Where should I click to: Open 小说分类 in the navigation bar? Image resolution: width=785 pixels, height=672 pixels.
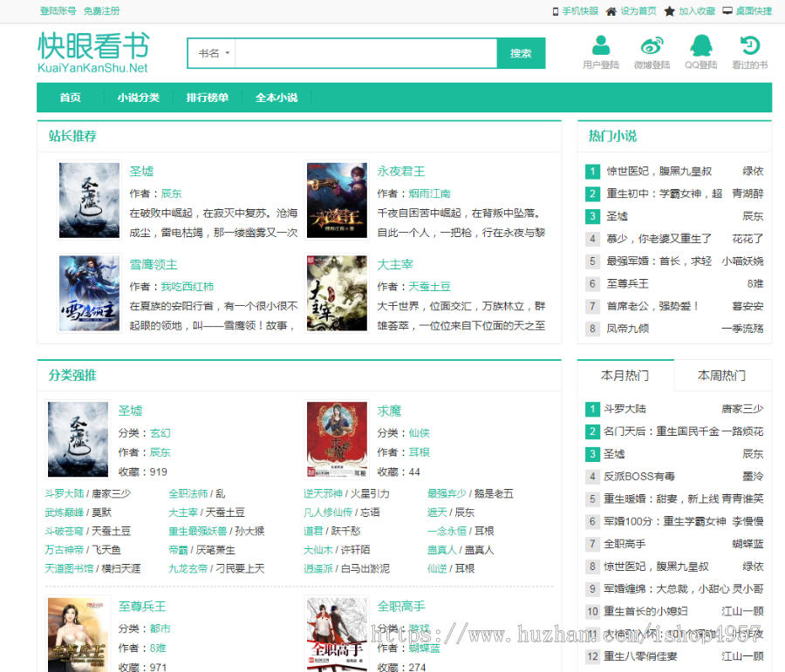pos(139,98)
